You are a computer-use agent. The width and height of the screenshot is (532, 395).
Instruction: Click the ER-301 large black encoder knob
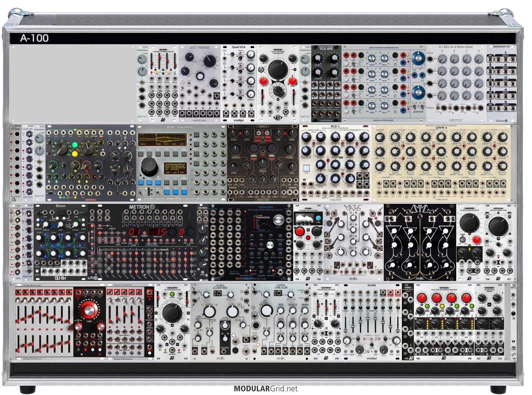point(149,167)
